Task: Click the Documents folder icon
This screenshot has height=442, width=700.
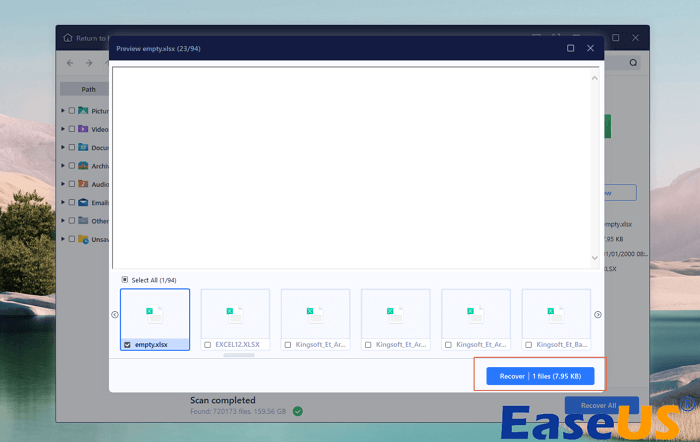Action: coord(83,147)
